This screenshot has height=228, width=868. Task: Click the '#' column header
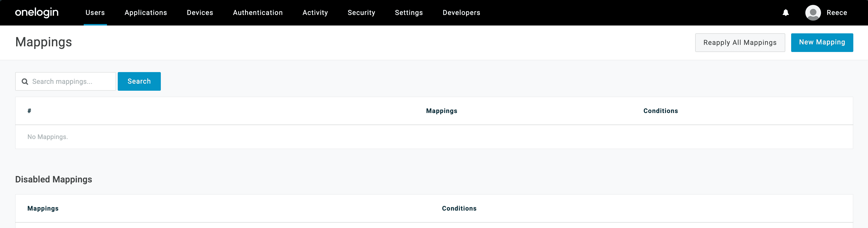click(x=29, y=111)
